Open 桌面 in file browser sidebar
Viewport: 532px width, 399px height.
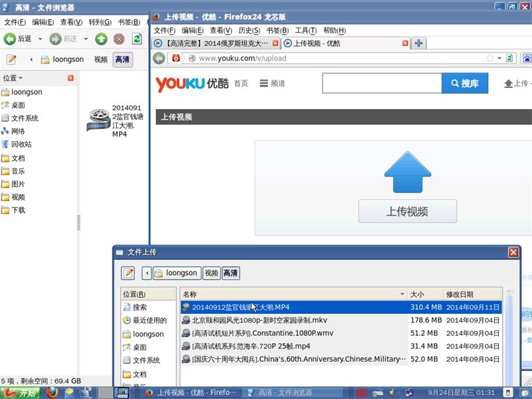click(x=13, y=105)
